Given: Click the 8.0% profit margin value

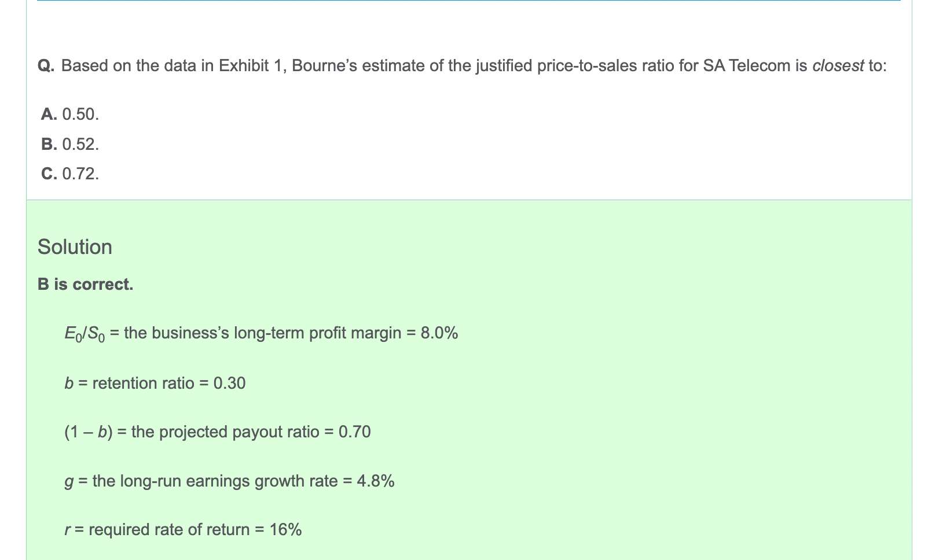Looking at the screenshot, I should click(x=439, y=333).
